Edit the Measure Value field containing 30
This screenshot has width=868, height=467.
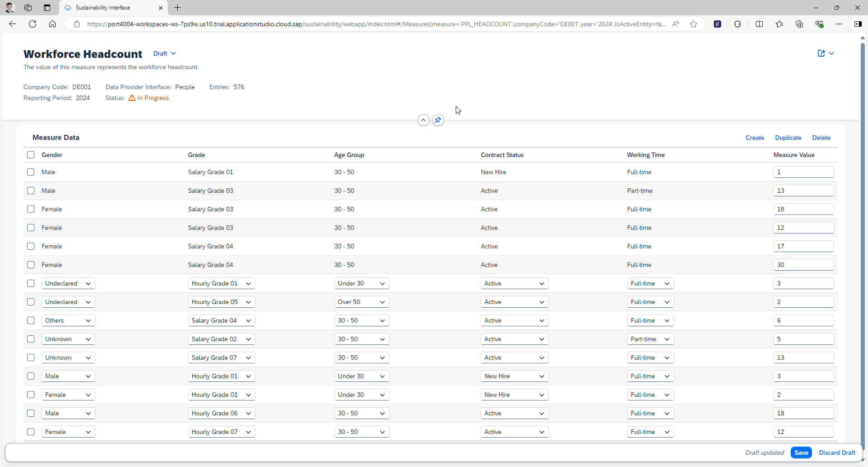804,265
